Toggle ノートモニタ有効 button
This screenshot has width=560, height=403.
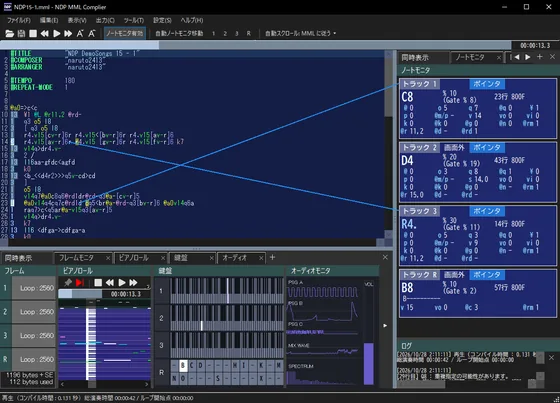[x=125, y=34]
